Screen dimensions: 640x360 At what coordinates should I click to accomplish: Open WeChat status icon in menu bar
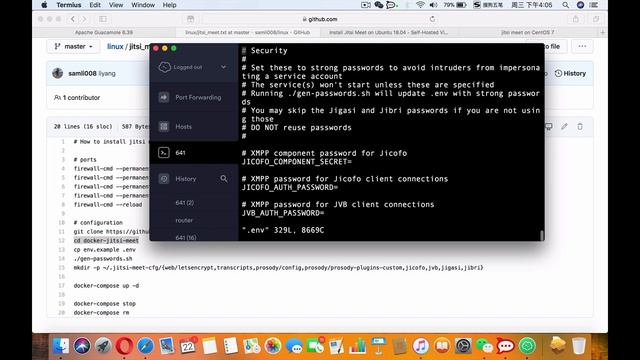pyautogui.click(x=379, y=5)
